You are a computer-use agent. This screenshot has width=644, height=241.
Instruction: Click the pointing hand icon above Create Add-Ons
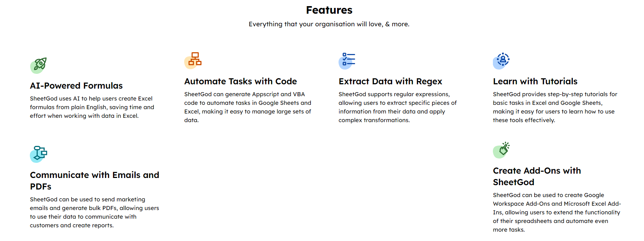point(502,150)
